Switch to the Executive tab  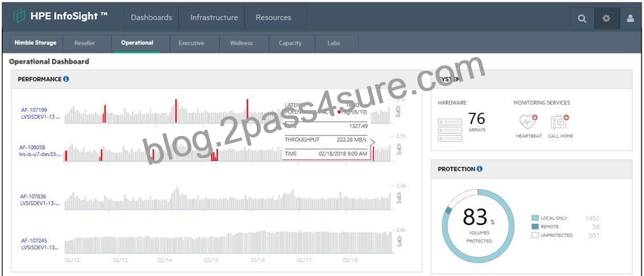click(191, 43)
